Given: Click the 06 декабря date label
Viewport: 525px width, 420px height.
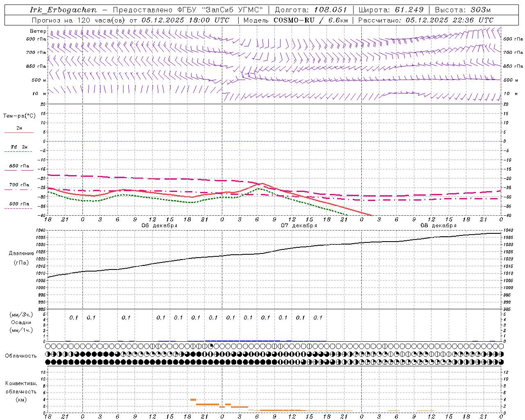Looking at the screenshot, I should pyautogui.click(x=159, y=226).
